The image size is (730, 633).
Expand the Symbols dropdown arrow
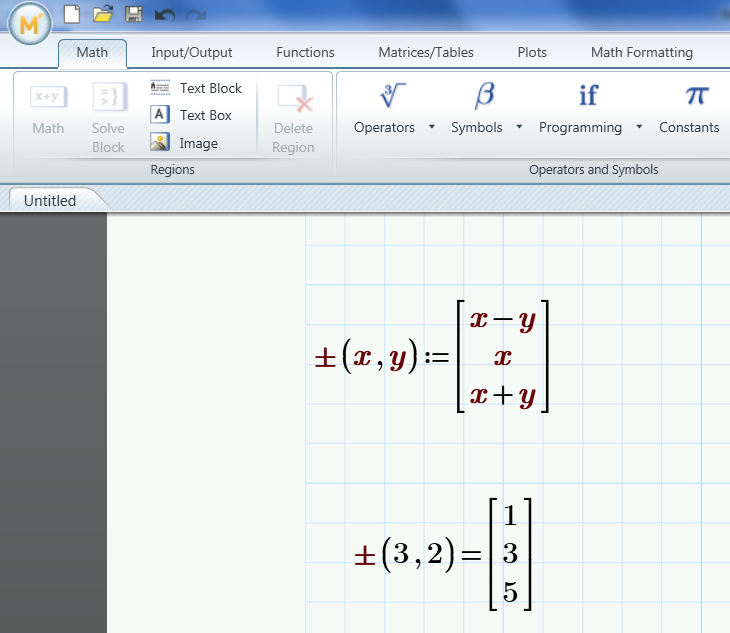click(519, 127)
